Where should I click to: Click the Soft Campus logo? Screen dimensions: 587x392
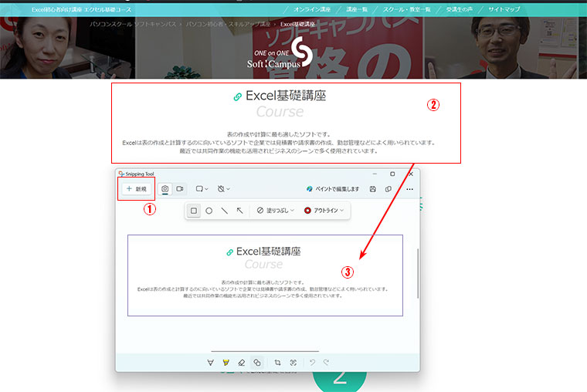click(280, 52)
